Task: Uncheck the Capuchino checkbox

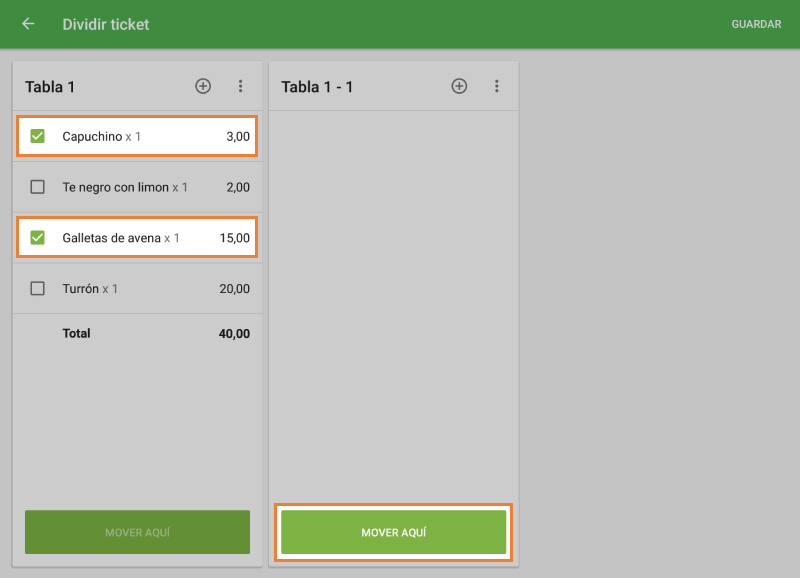Action: (x=38, y=136)
